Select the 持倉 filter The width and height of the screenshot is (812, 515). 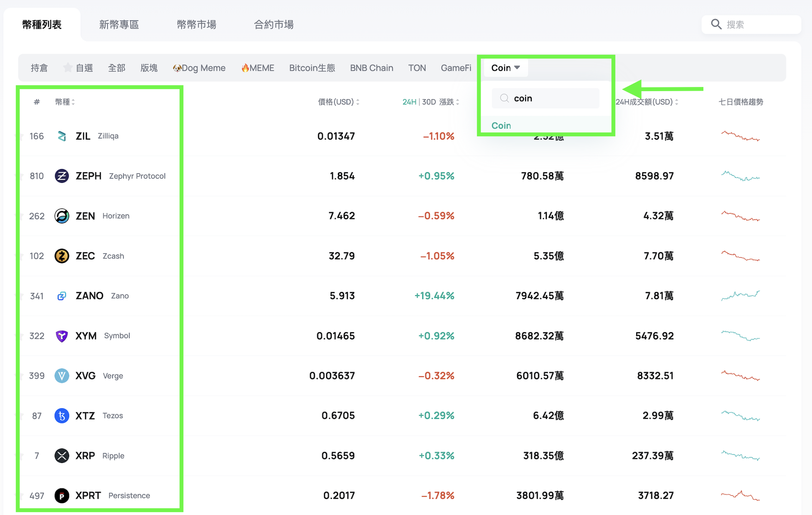point(39,68)
